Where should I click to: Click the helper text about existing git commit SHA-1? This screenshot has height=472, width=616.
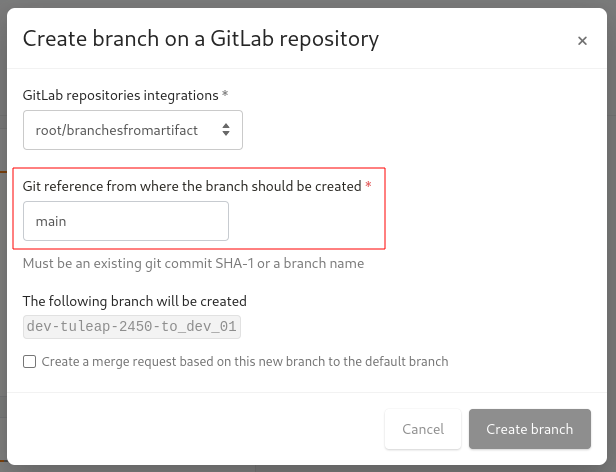tap(193, 263)
